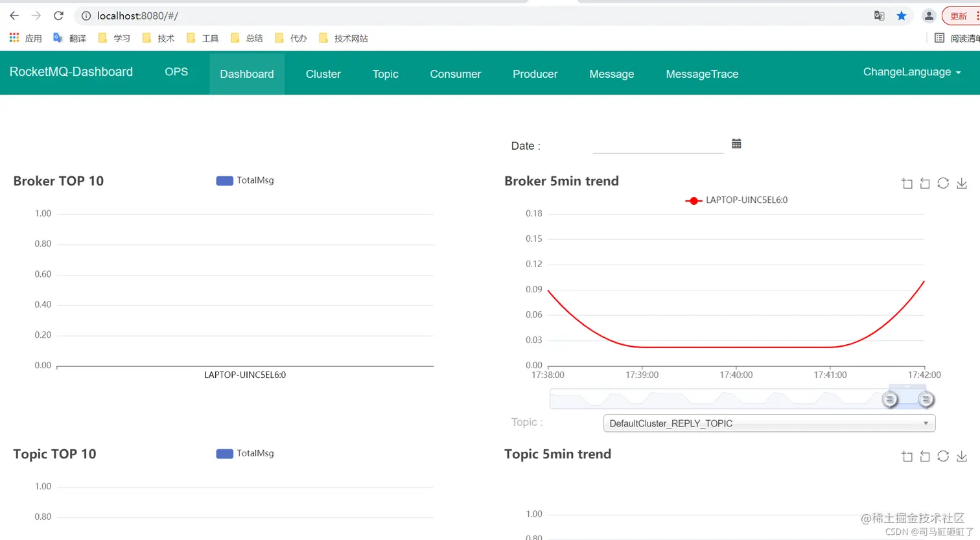Open the 工具 bookmark folder

pos(202,38)
